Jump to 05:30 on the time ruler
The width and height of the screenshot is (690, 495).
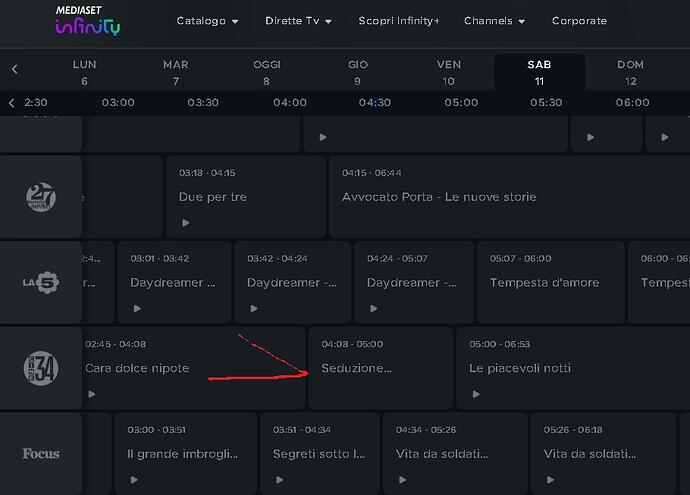tap(546, 103)
